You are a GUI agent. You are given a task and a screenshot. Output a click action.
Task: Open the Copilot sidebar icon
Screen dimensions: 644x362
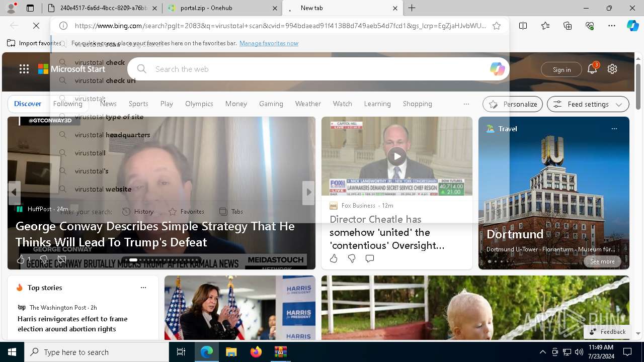click(x=632, y=26)
